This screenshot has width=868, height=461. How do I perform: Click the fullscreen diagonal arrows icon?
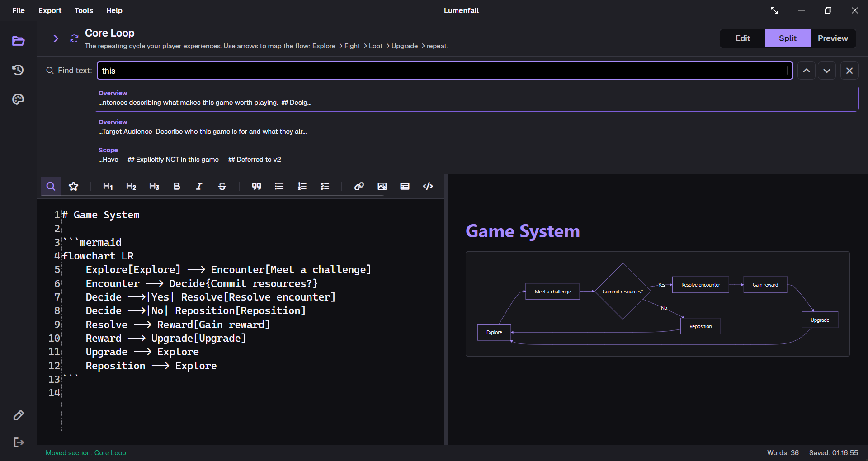(774, 10)
